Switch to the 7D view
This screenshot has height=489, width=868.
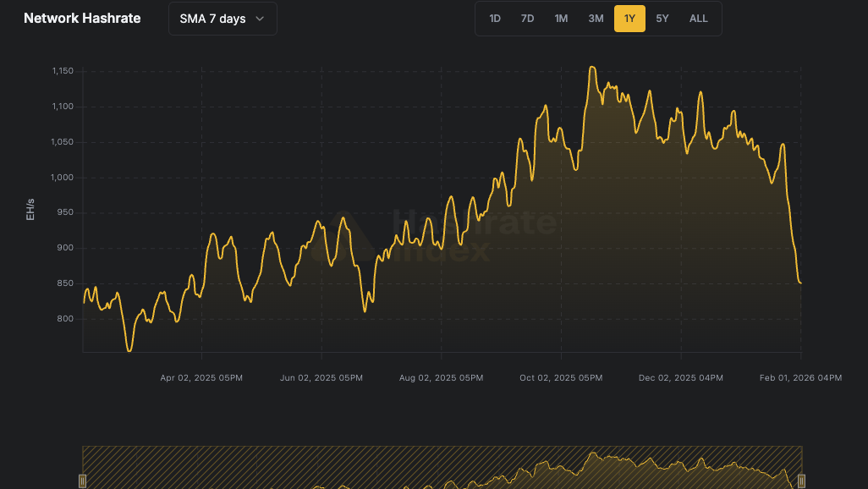[x=527, y=18]
